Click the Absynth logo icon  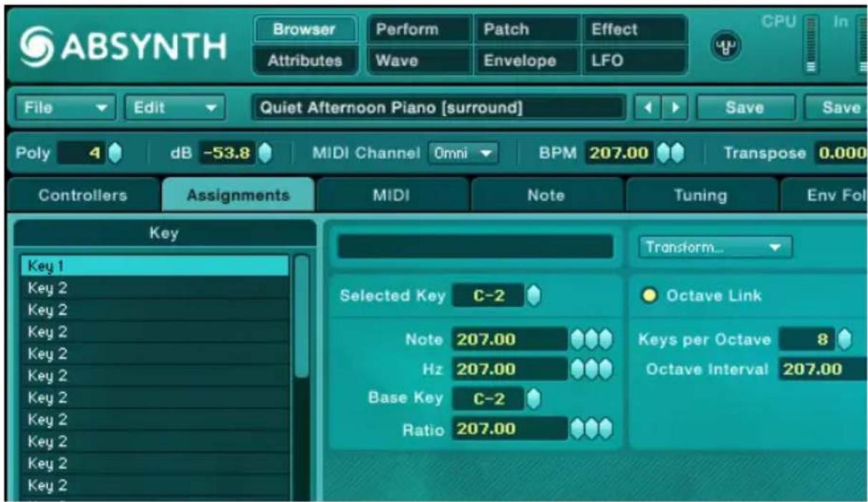[x=35, y=46]
